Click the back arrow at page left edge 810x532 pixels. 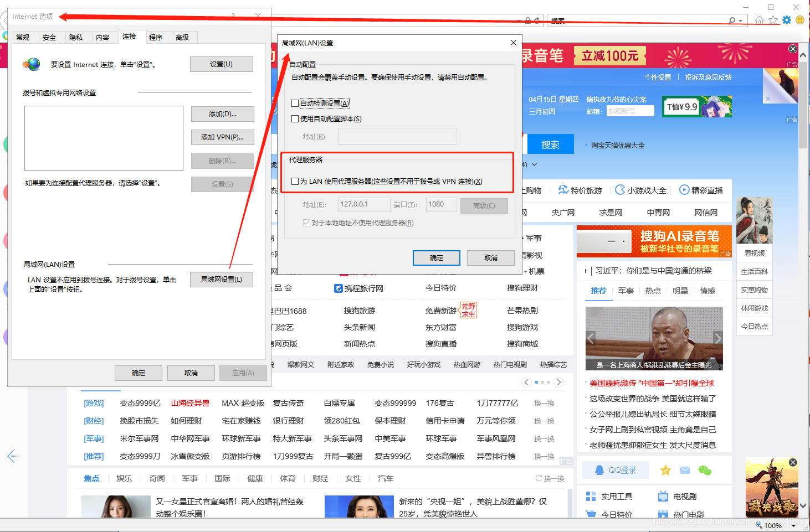click(x=13, y=456)
